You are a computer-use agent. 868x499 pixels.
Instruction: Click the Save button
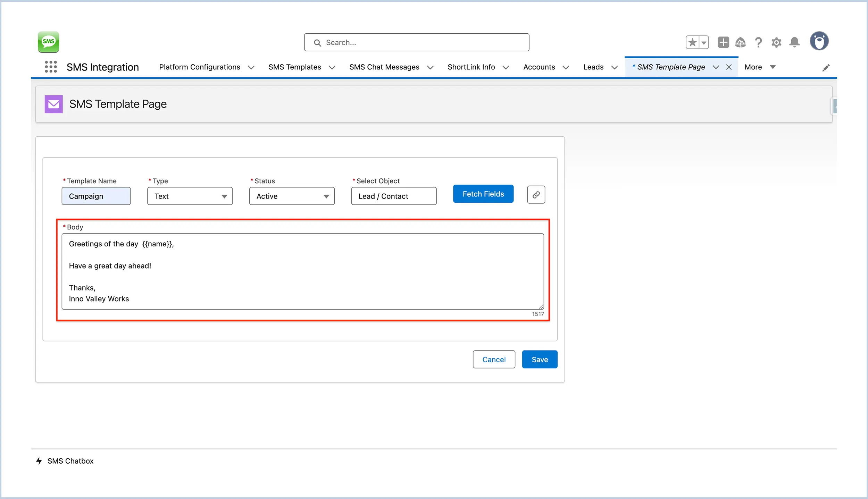click(540, 359)
